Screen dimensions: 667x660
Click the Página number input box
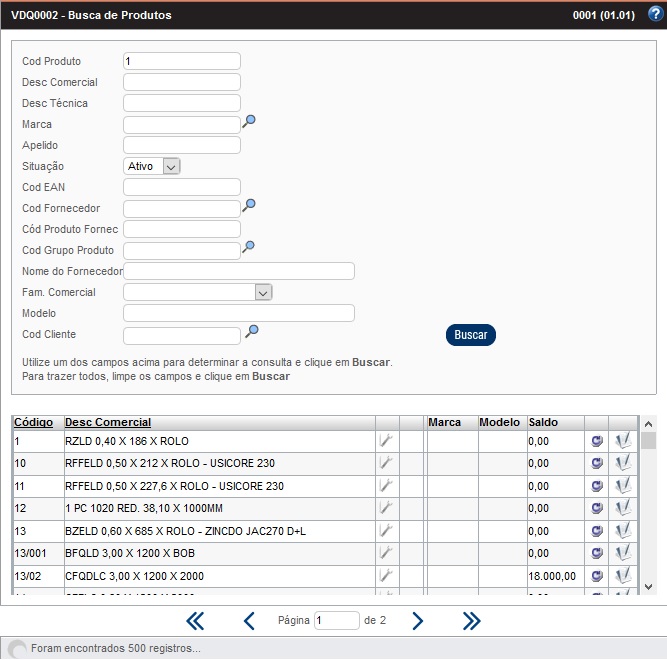coord(336,621)
